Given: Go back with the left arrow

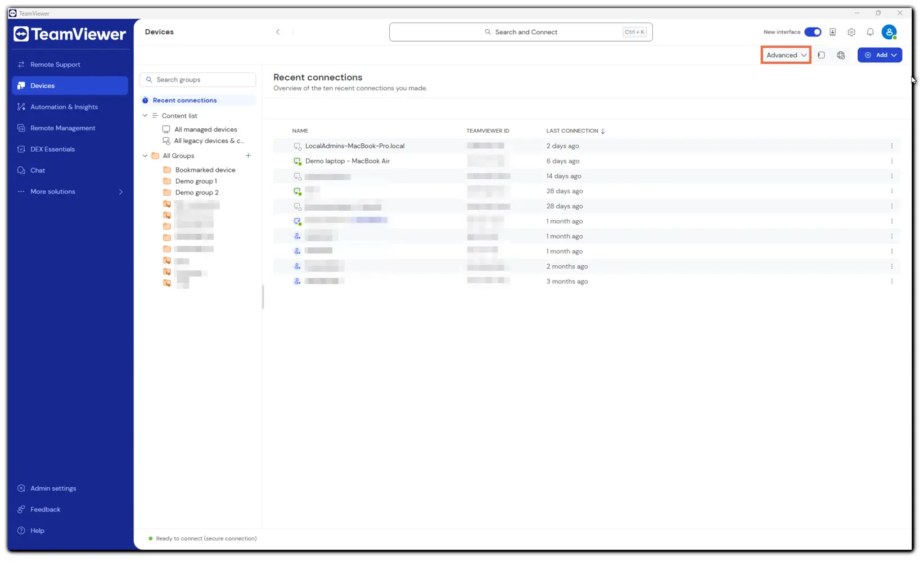Looking at the screenshot, I should 278,32.
